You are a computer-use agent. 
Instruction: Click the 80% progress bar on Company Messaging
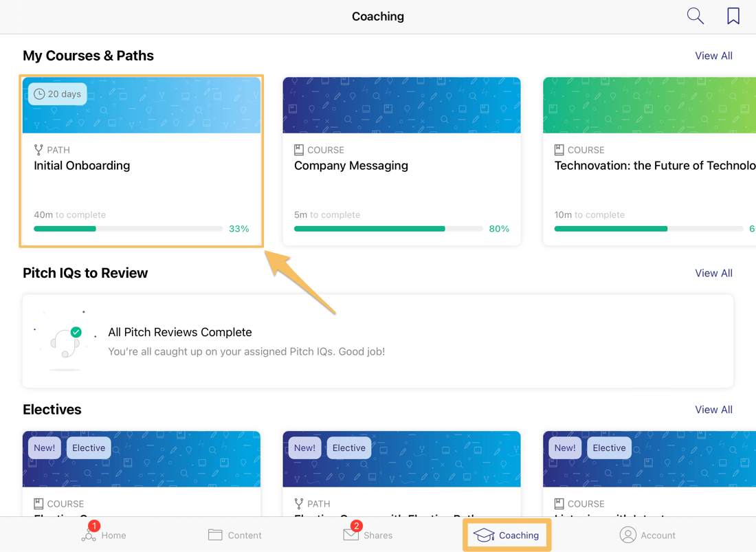click(388, 228)
